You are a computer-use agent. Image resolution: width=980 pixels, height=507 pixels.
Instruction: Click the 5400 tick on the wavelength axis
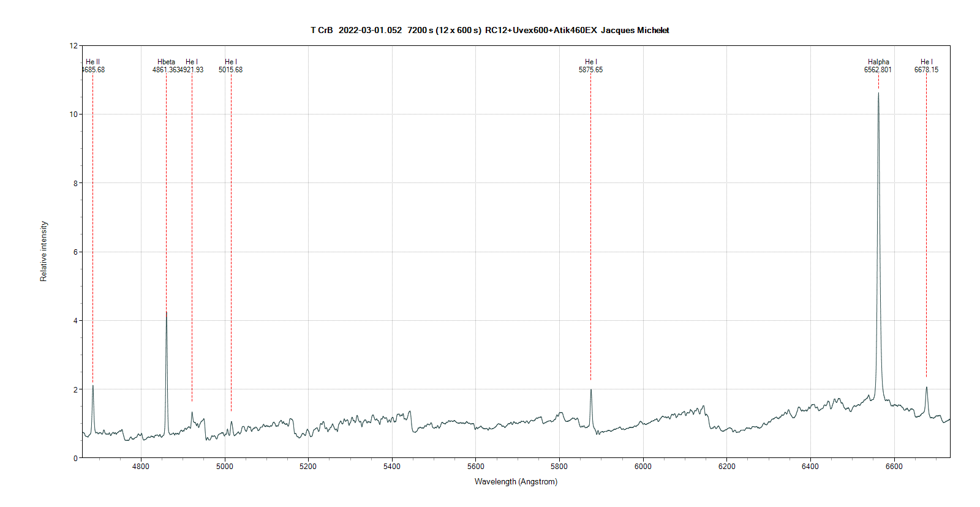click(392, 467)
